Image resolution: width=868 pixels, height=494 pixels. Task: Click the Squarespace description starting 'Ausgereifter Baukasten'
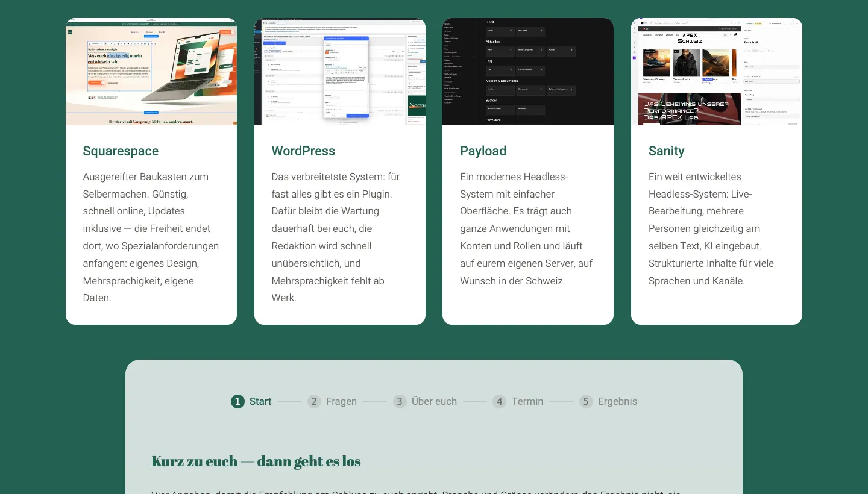tap(151, 237)
